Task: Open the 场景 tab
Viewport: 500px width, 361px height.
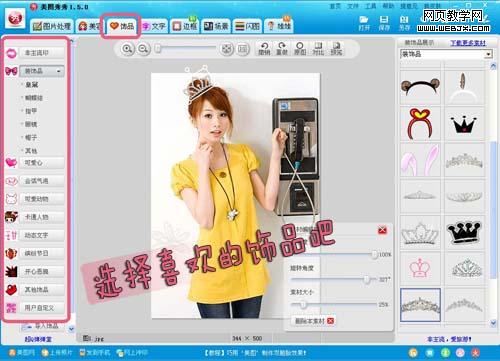Action: point(216,26)
